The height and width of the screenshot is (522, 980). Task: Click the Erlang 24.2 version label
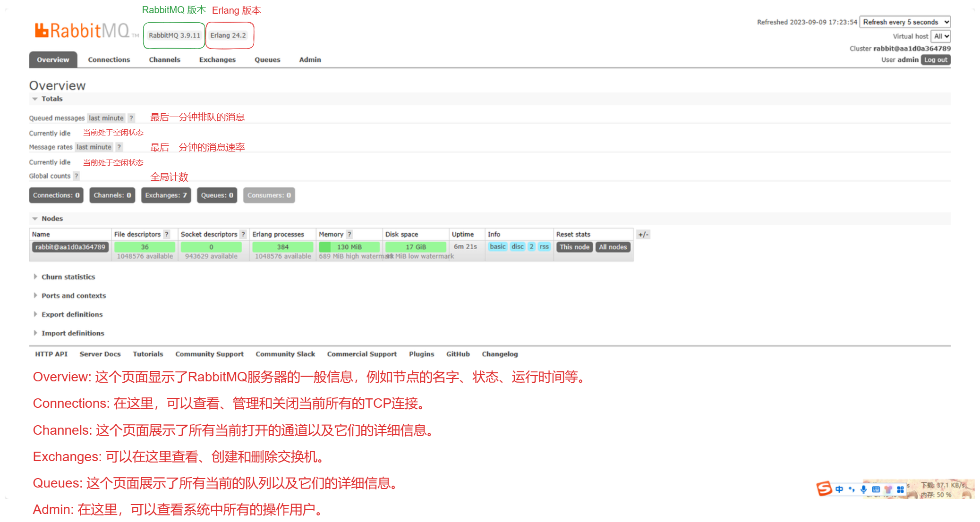228,35
